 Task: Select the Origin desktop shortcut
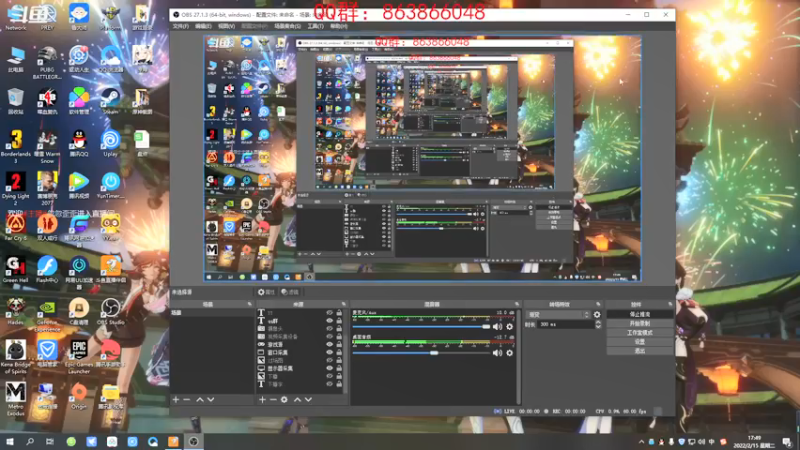tap(79, 396)
